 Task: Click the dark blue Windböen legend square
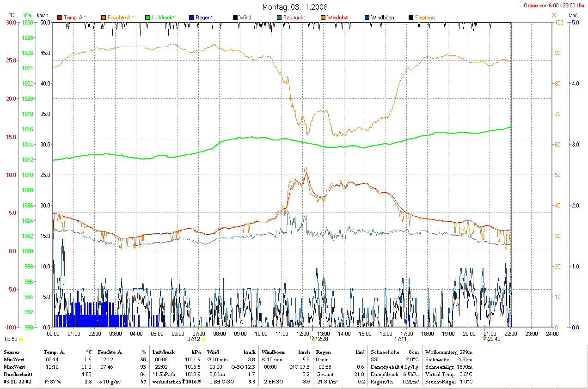pos(367,18)
